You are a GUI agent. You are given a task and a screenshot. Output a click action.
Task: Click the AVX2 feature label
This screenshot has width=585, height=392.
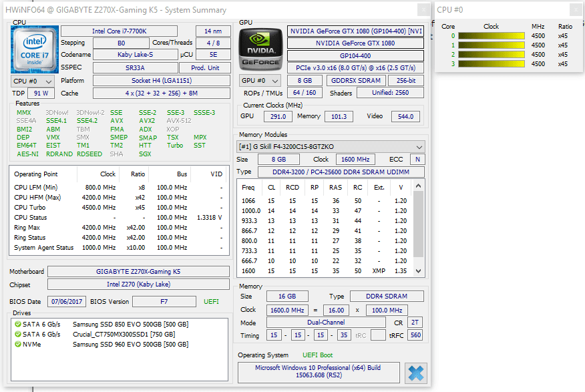(x=147, y=121)
